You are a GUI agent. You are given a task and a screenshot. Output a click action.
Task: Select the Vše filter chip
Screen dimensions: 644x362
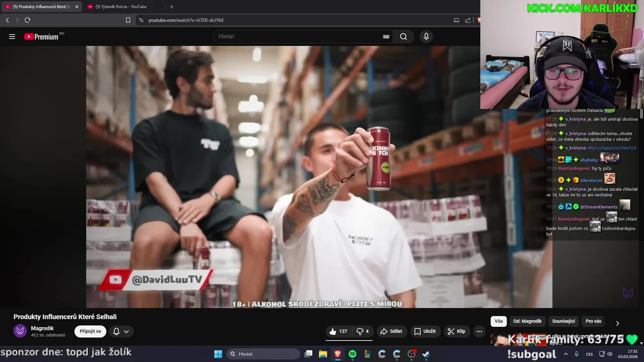pyautogui.click(x=499, y=321)
